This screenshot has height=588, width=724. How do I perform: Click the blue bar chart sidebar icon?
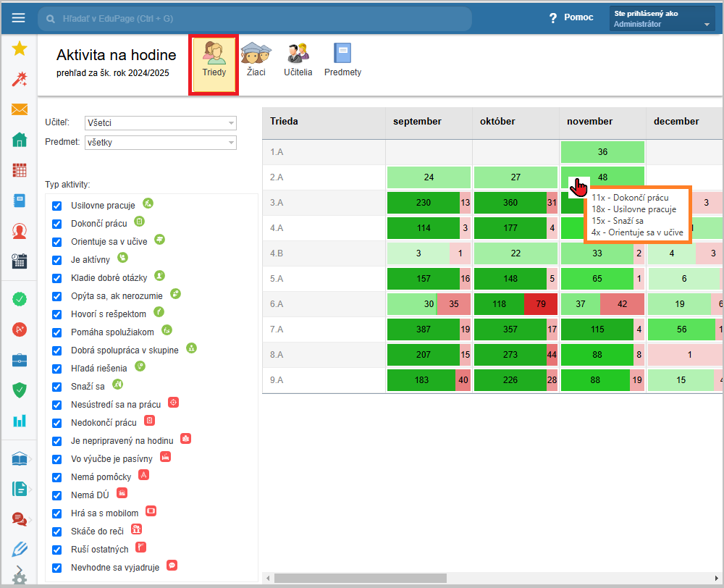click(20, 420)
